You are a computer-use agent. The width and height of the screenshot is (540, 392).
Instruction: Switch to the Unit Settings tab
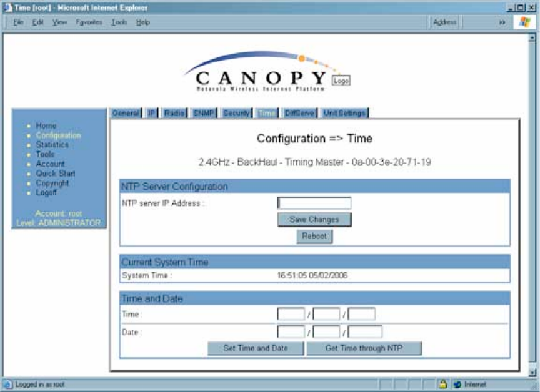(x=344, y=113)
